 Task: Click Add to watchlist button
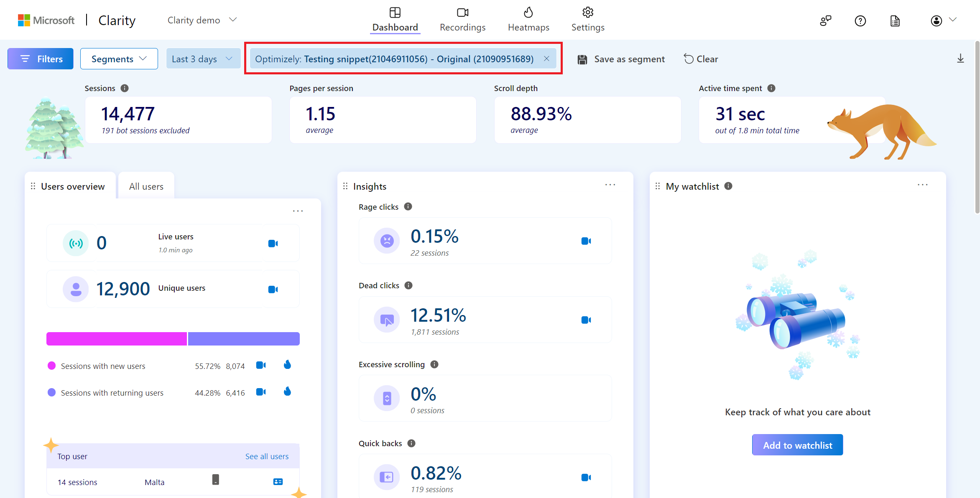pos(797,445)
